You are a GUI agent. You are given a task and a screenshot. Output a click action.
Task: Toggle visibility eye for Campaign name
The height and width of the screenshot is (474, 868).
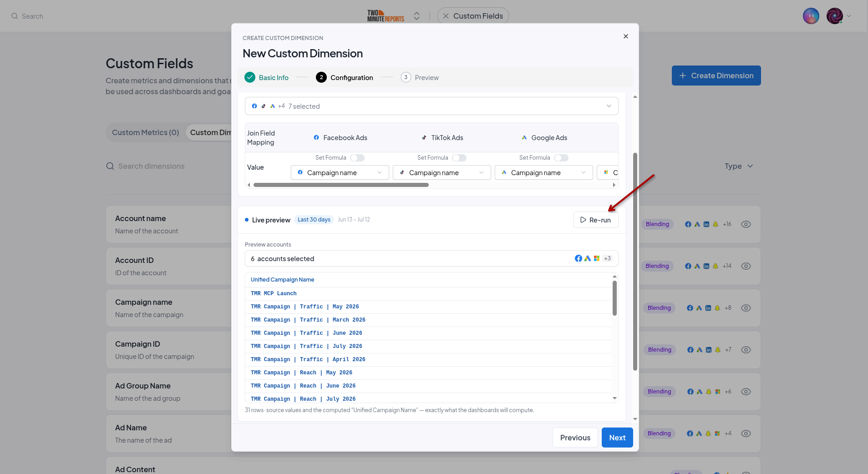(x=746, y=308)
